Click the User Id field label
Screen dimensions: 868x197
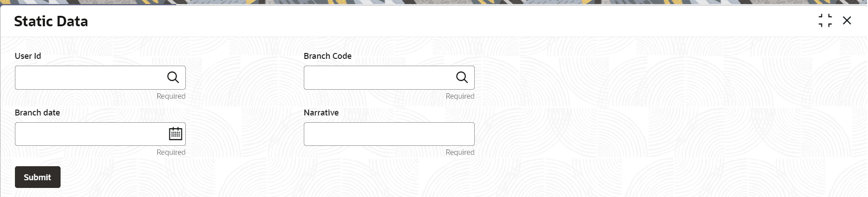click(28, 56)
